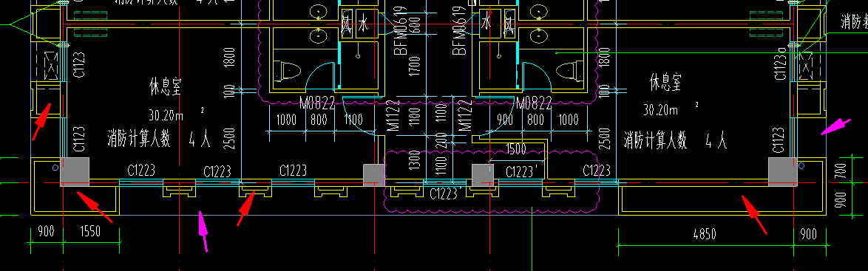Pick the '1550' dimension text

89,231
